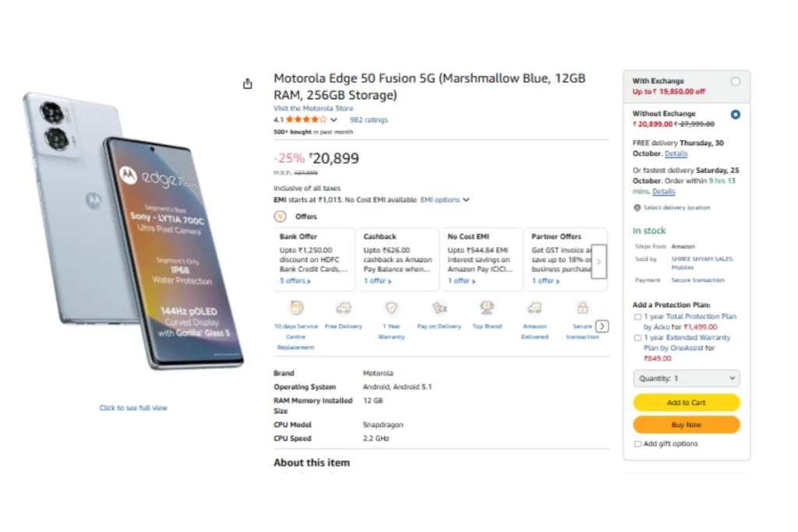Open the Quantity dropdown
This screenshot has width=798, height=532.
tap(686, 379)
